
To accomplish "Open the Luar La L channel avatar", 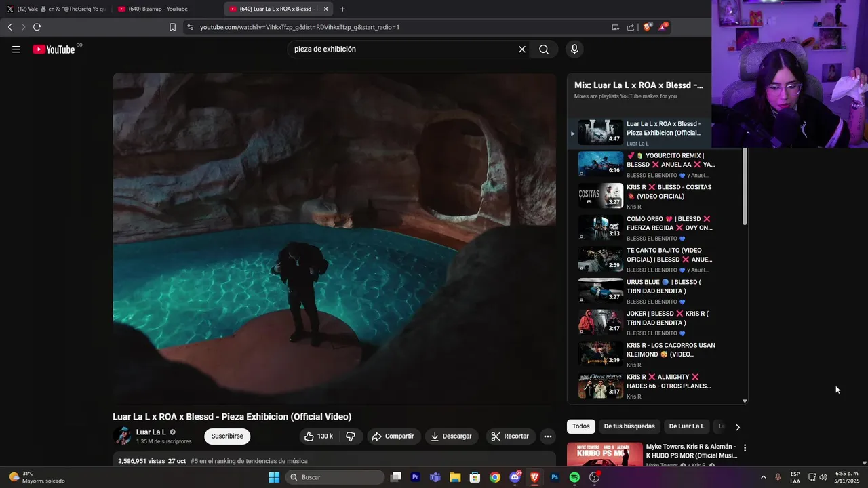I will tap(123, 436).
